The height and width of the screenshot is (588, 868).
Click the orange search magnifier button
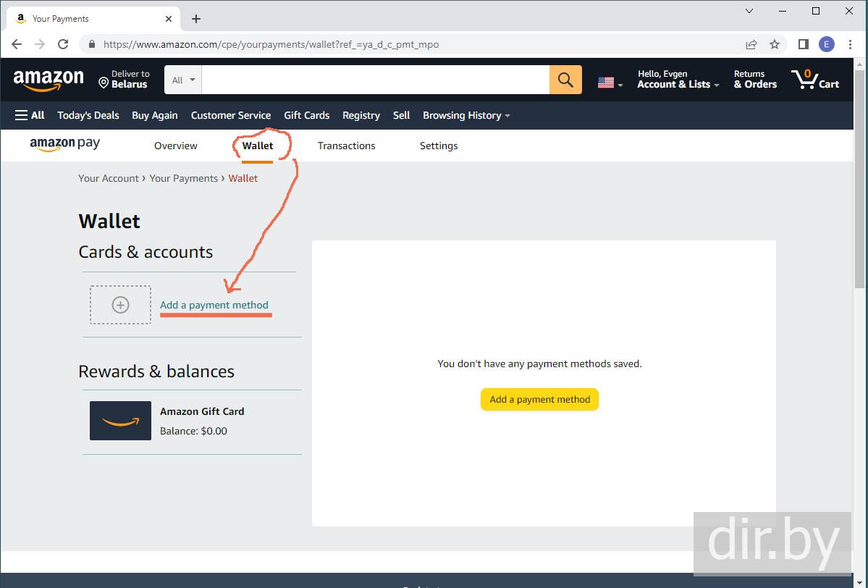click(565, 80)
